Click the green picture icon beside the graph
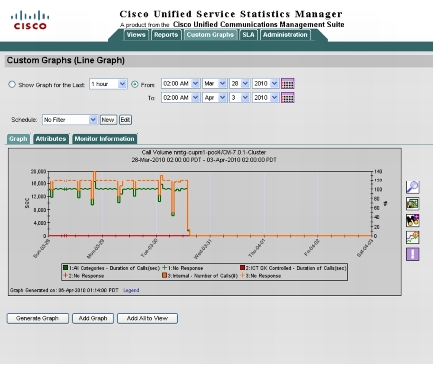 tap(413, 203)
